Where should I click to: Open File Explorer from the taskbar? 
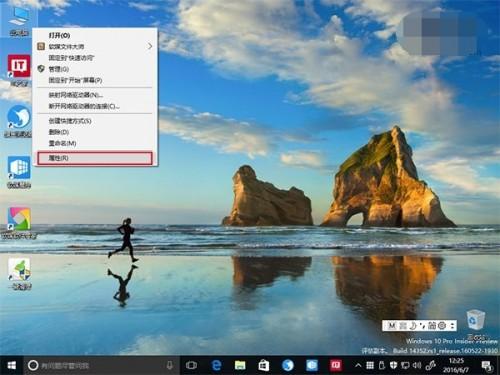coord(240,366)
